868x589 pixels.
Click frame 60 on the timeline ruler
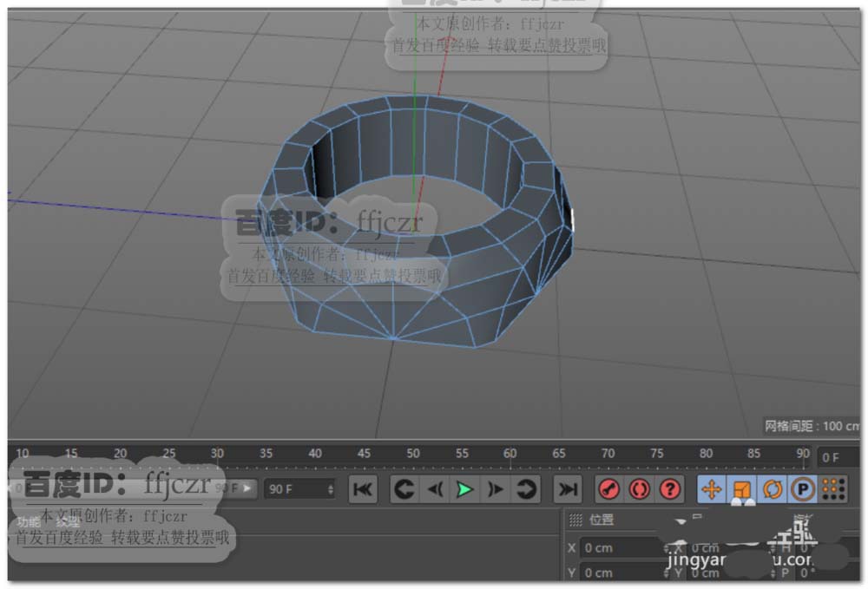point(510,454)
